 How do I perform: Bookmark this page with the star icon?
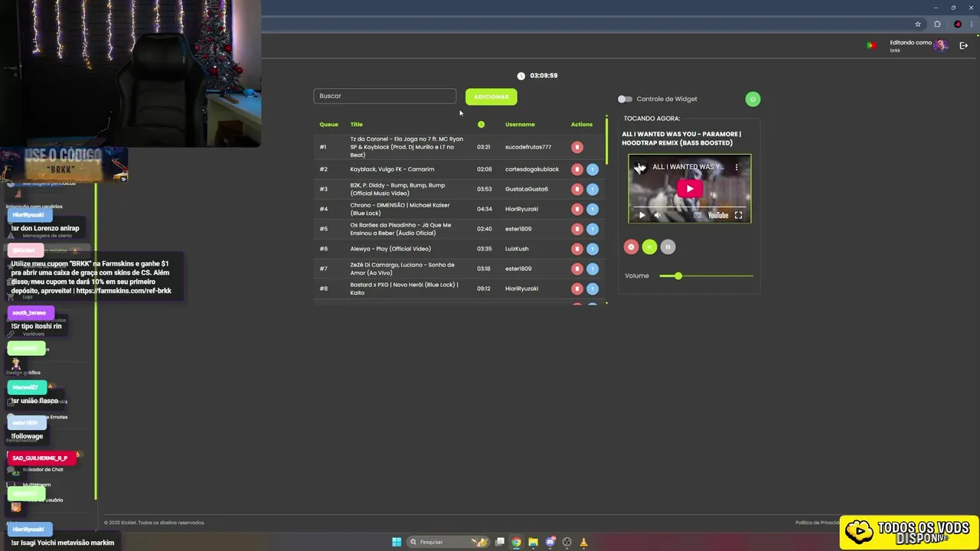918,24
